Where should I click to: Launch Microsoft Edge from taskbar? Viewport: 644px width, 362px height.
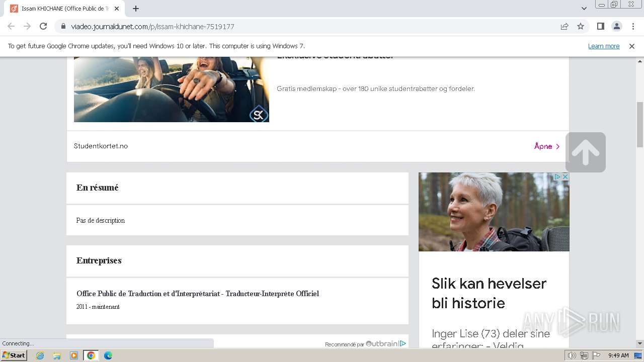coord(108,355)
